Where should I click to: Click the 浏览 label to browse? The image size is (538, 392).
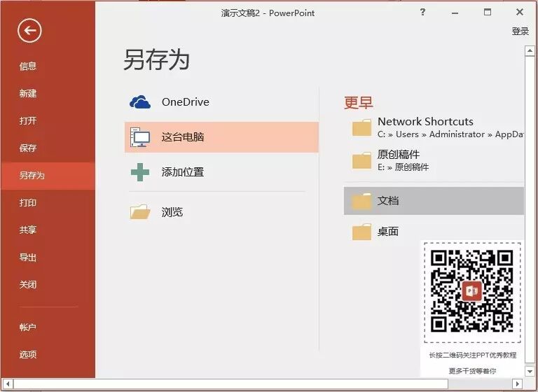tap(172, 212)
